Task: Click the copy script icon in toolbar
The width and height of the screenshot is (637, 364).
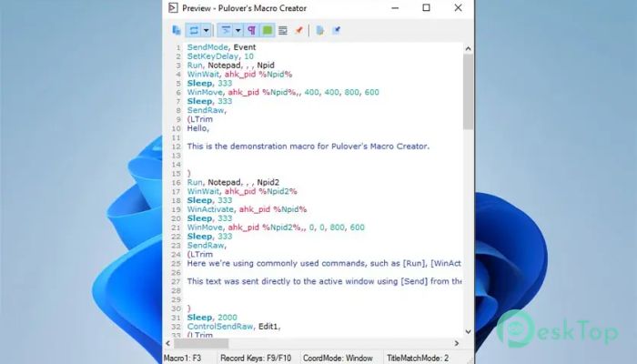Action: coord(177,30)
